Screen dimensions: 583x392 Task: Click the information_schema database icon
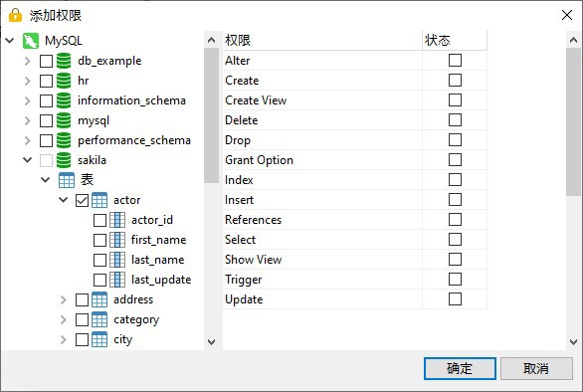pos(64,100)
